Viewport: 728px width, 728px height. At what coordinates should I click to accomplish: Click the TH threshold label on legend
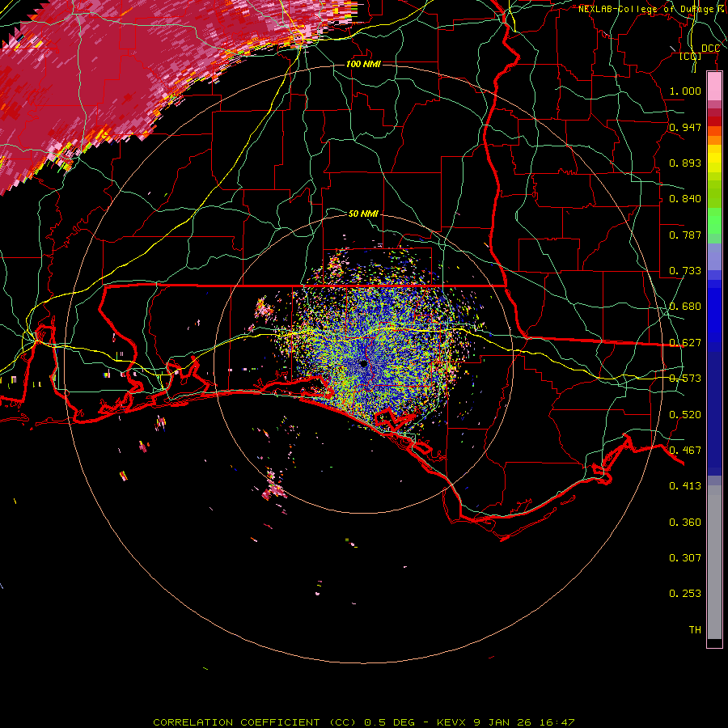(695, 630)
